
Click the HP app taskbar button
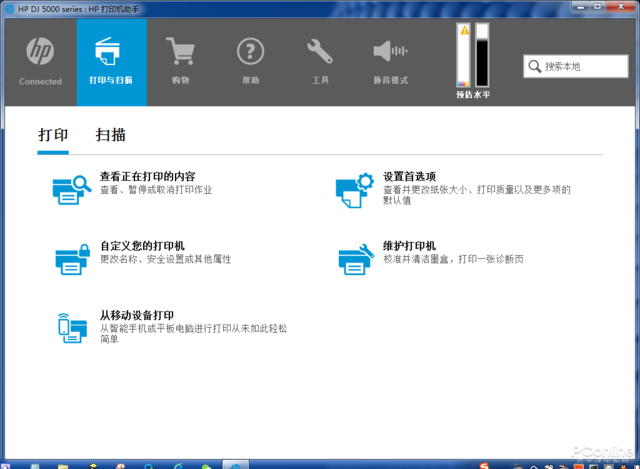(x=236, y=465)
